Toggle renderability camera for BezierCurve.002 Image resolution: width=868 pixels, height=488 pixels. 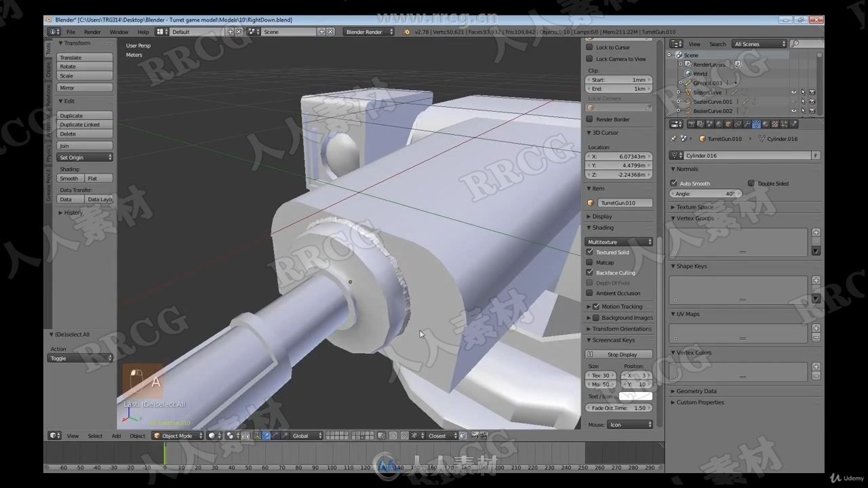click(812, 110)
